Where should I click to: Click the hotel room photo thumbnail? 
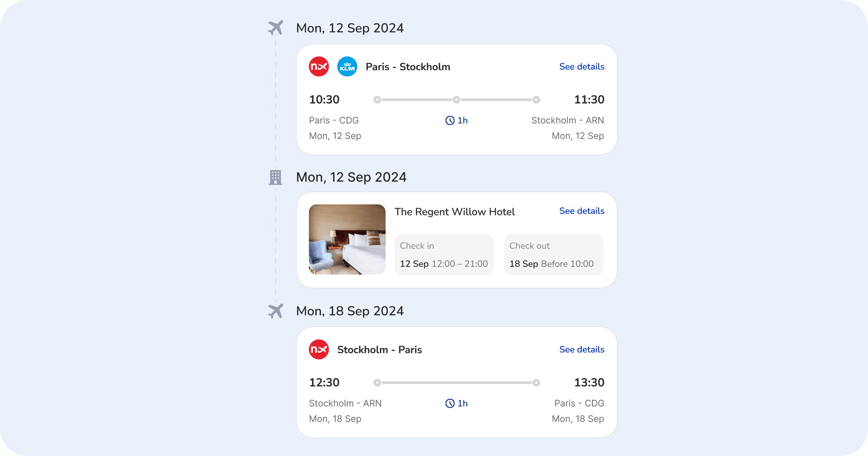pyautogui.click(x=347, y=239)
